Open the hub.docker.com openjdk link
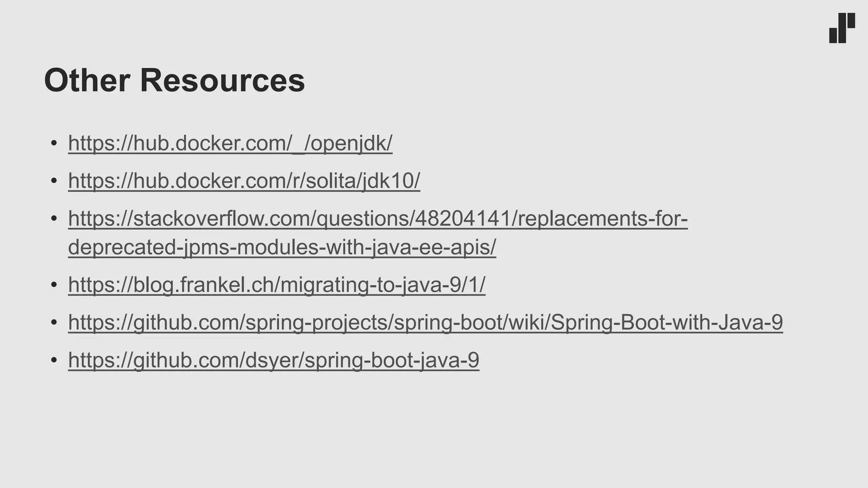Screen dimensions: 868x488 [230, 143]
